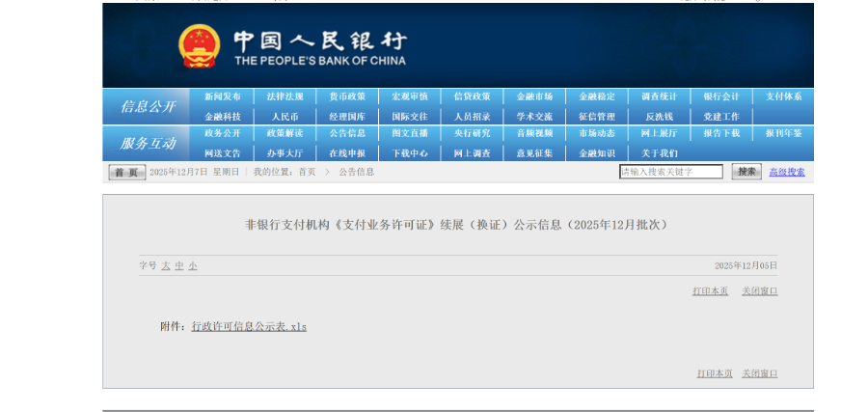The image size is (868, 412).
Task: Download the 行政许可信息公示表.xls attachment
Action: click(x=249, y=326)
